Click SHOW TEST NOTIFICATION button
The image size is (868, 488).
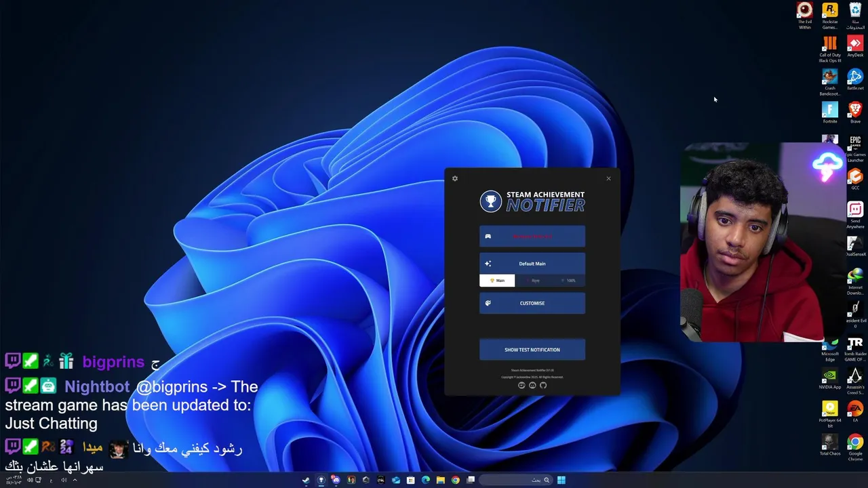[x=532, y=350]
